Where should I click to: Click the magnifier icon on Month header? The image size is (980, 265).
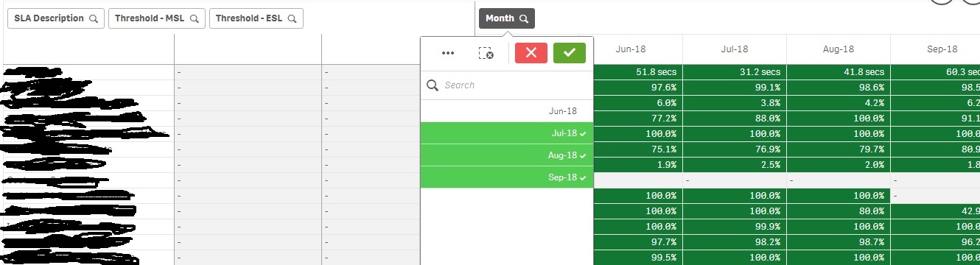523,19
